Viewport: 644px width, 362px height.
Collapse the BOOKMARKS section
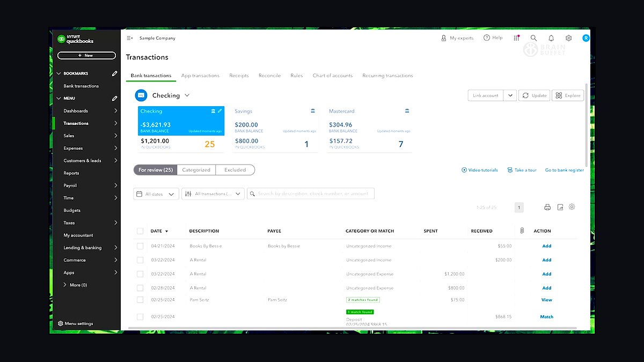(x=58, y=73)
